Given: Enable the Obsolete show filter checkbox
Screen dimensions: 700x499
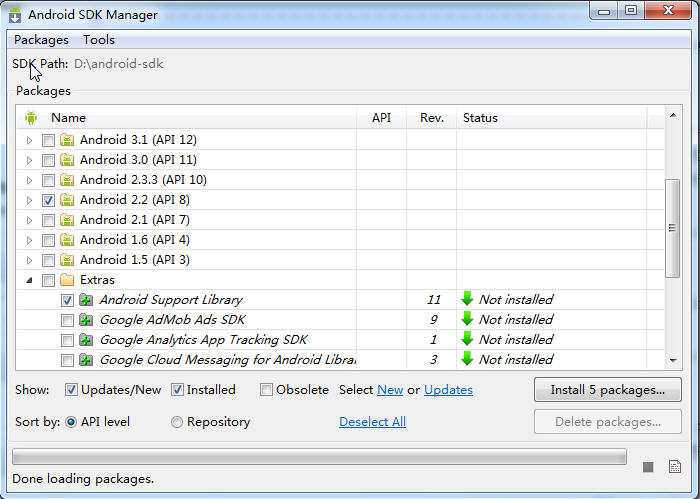Looking at the screenshot, I should (266, 390).
